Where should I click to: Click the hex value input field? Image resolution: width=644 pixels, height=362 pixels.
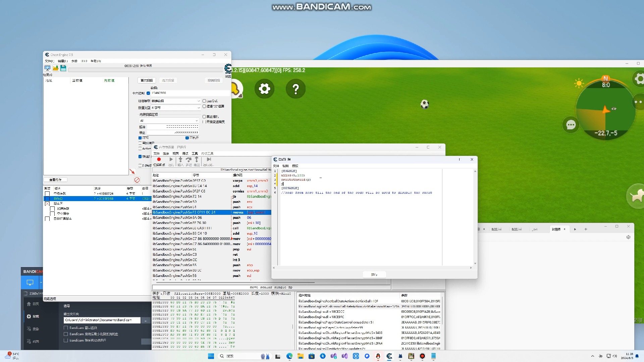tap(190, 93)
